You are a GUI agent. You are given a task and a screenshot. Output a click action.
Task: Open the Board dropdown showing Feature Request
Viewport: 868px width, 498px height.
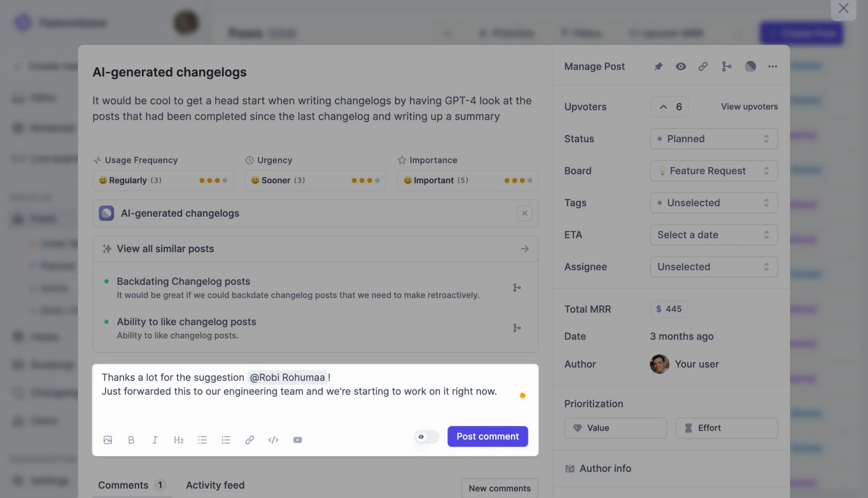coord(713,171)
